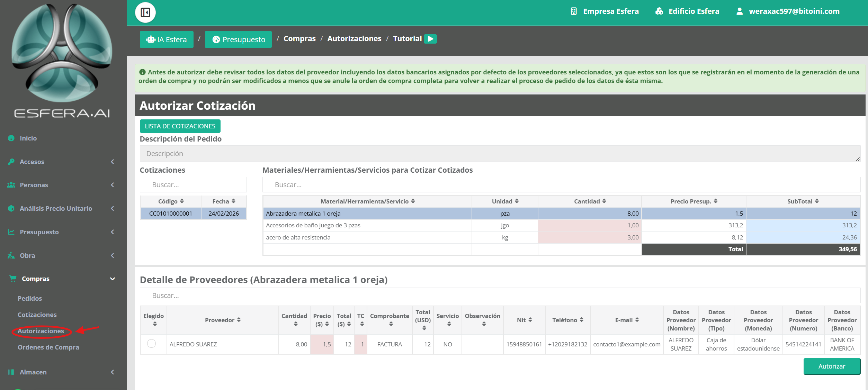Click the Personas group icon
The image size is (868, 390).
pyautogui.click(x=11, y=185)
